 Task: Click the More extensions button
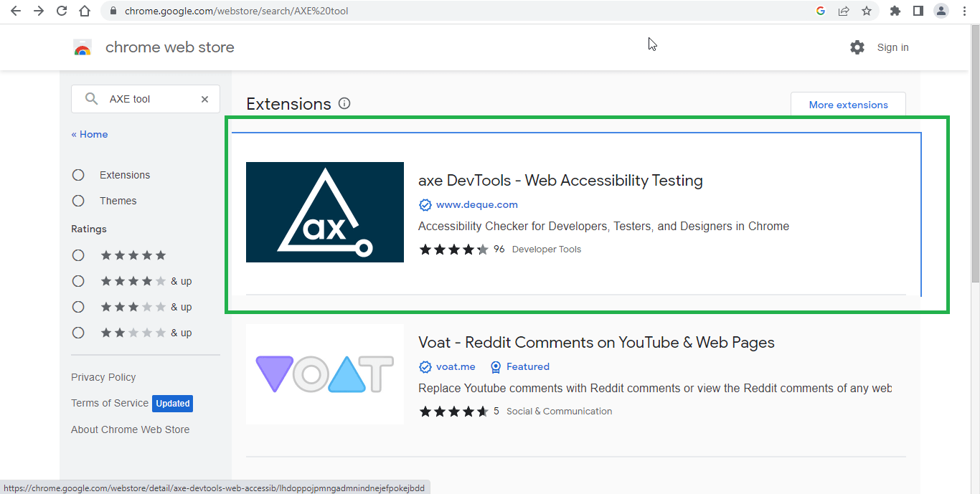click(848, 104)
